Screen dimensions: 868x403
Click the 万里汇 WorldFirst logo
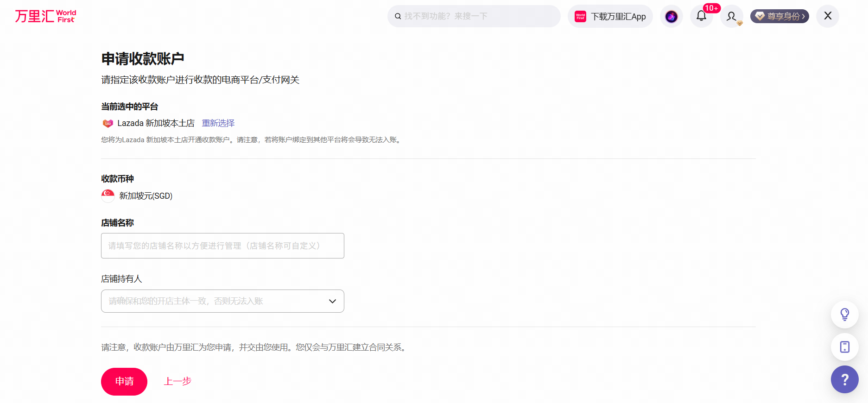45,16
